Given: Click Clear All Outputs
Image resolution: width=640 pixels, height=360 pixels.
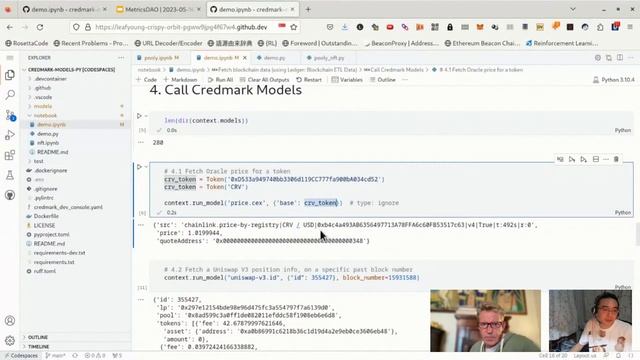Looking at the screenshot, I should pos(264,80).
